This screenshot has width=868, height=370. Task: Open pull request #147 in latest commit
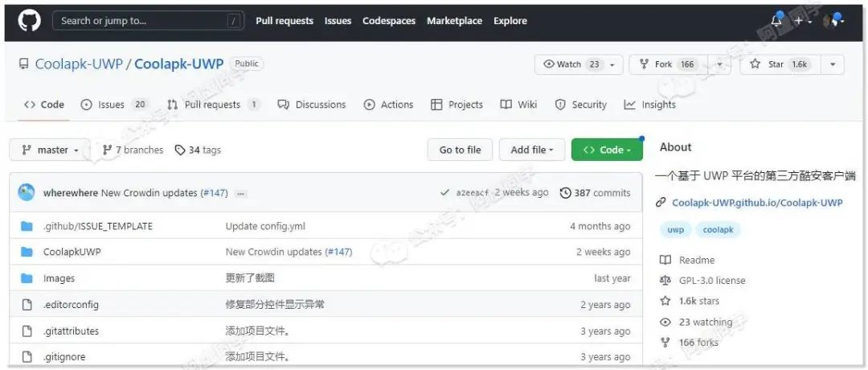tap(214, 193)
